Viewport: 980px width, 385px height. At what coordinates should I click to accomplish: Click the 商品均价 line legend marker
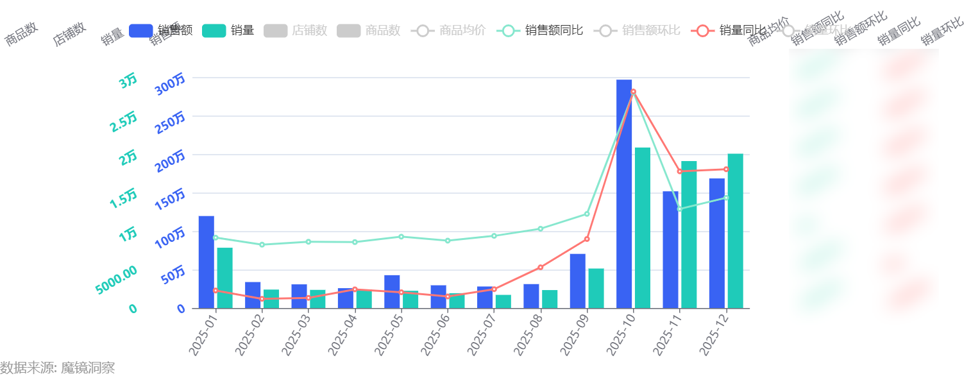pyautogui.click(x=423, y=30)
